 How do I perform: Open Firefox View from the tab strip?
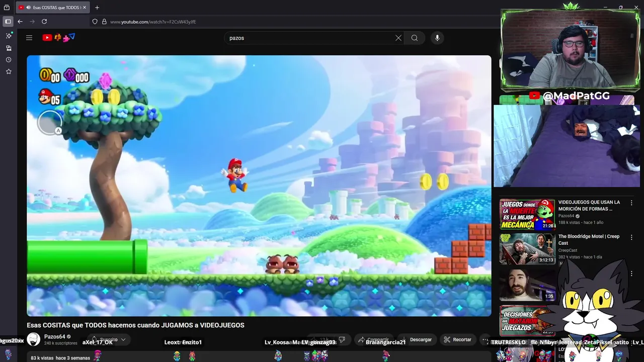[7, 8]
